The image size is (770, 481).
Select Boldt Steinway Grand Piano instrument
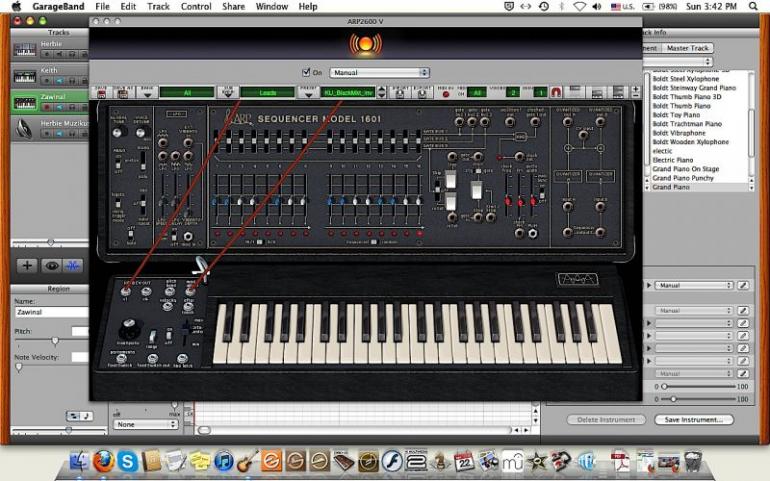point(694,88)
